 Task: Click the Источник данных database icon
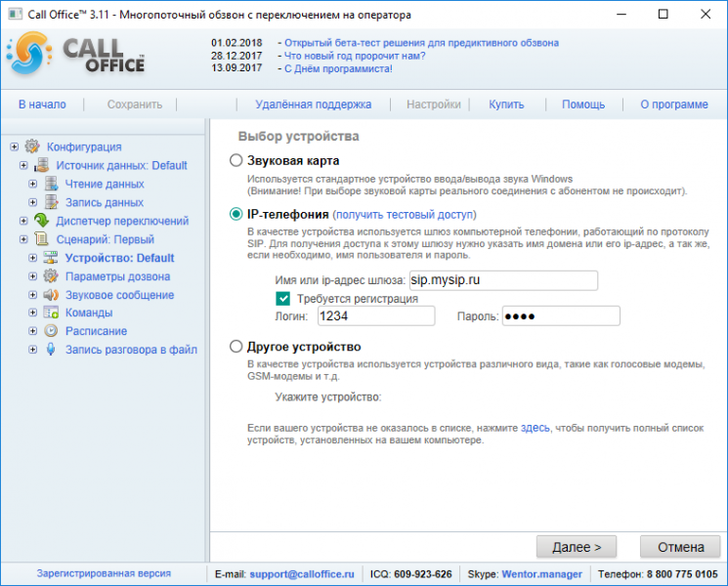(x=41, y=165)
